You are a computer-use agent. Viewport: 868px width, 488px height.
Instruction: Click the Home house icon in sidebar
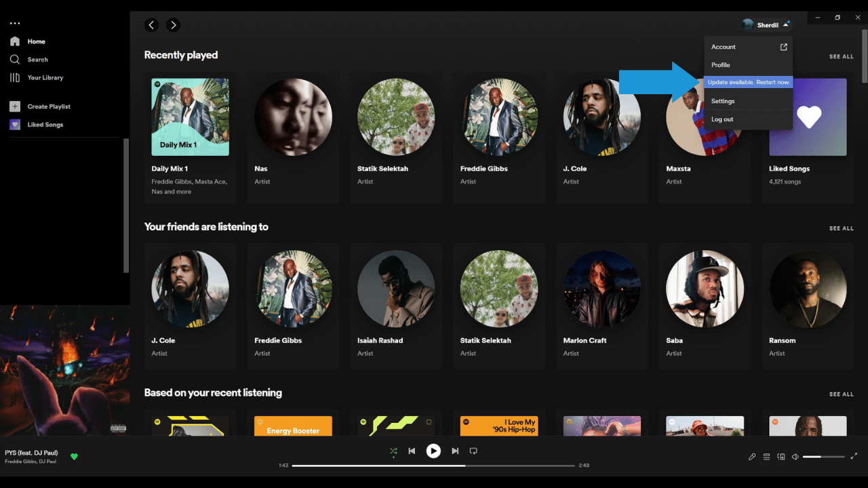(15, 41)
